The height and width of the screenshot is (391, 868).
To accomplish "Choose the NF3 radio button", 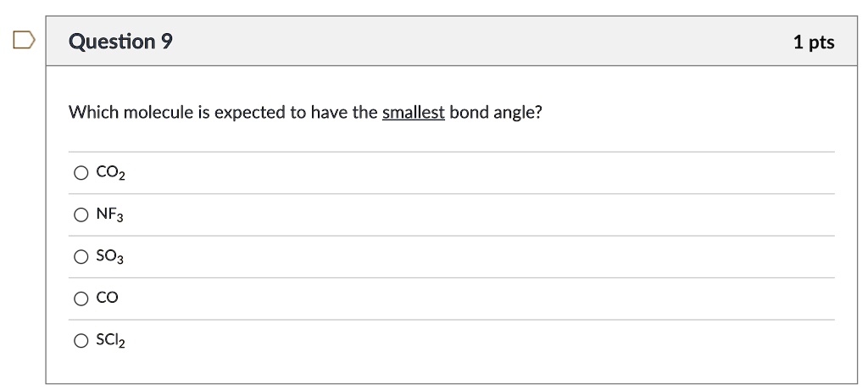I will (x=81, y=215).
